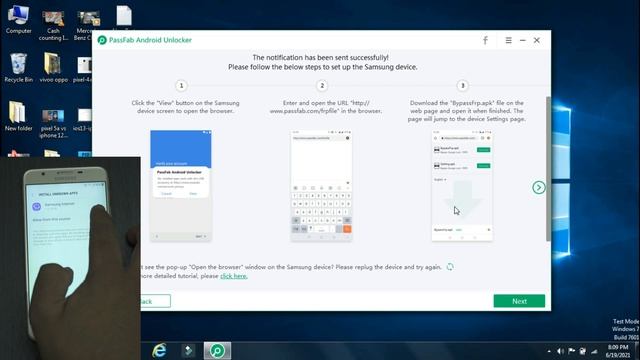Click the step 3 download page illustration
Viewport: 640px width, 360px height.
point(462,186)
